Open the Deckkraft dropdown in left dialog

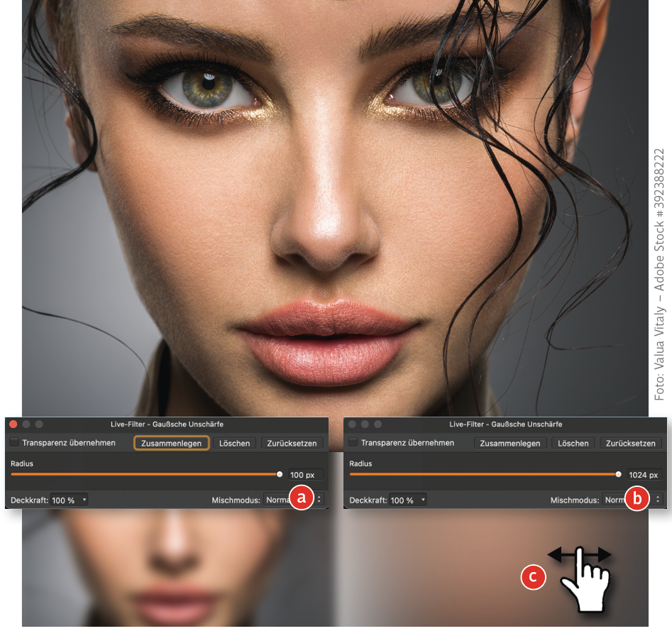click(69, 500)
